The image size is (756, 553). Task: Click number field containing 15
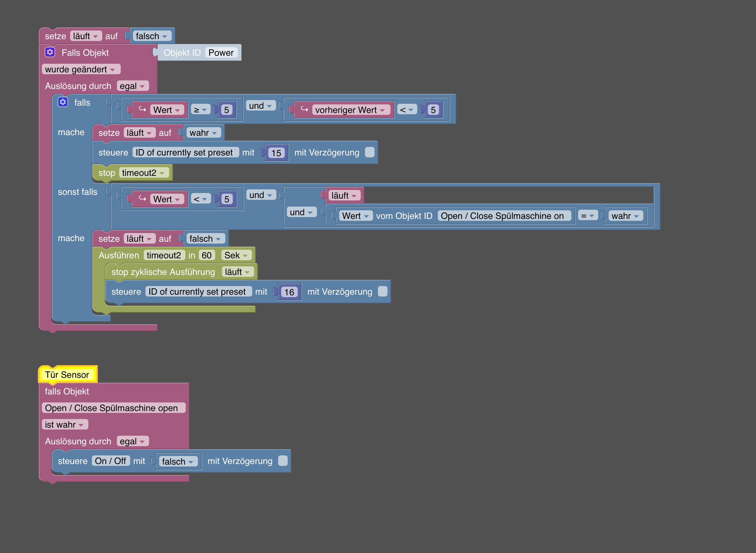coord(276,153)
